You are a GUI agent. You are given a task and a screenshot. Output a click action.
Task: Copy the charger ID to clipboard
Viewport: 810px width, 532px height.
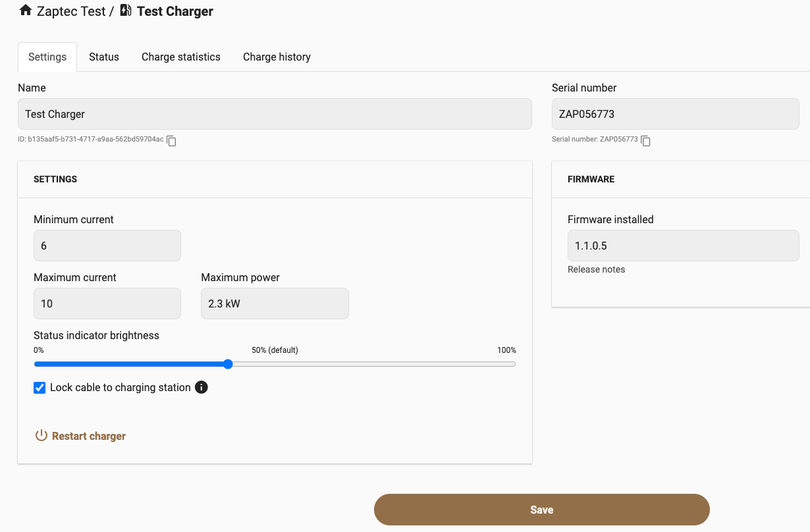171,140
